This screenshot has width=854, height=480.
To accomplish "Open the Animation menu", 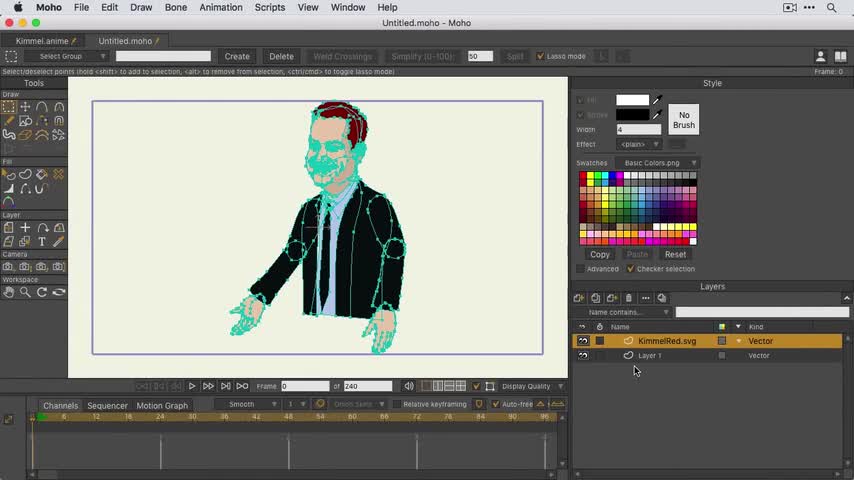I will point(220,7).
